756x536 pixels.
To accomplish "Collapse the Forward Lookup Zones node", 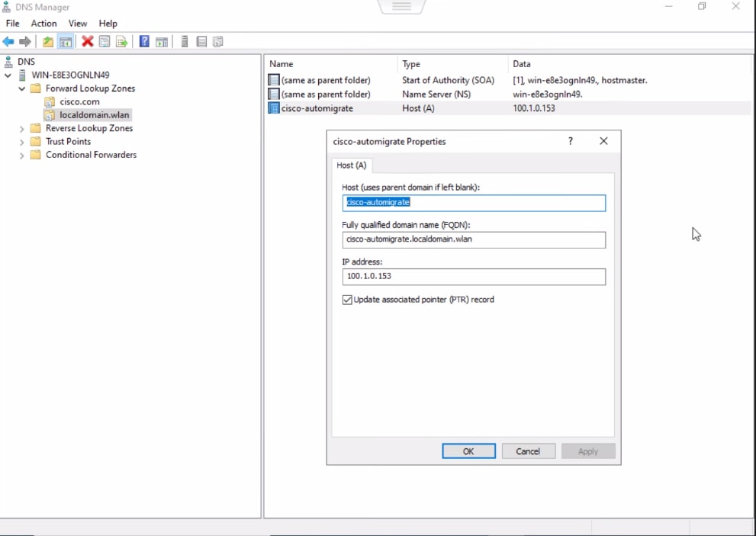I will click(x=21, y=88).
